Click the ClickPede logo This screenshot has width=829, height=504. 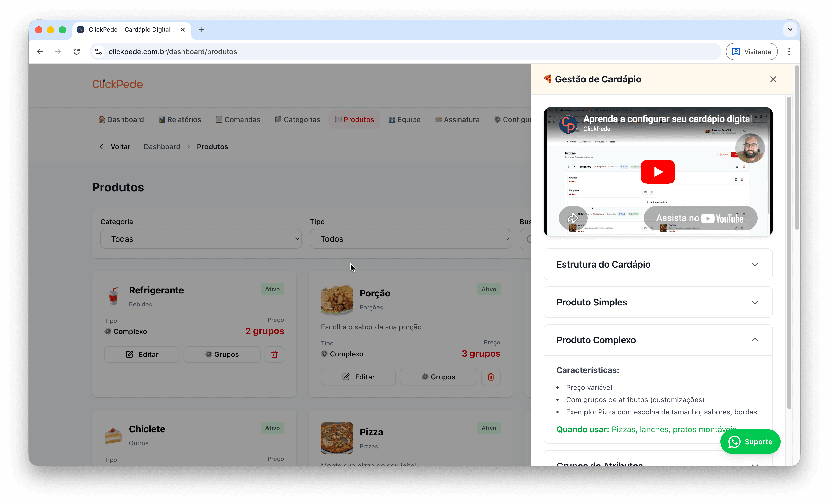(x=117, y=84)
